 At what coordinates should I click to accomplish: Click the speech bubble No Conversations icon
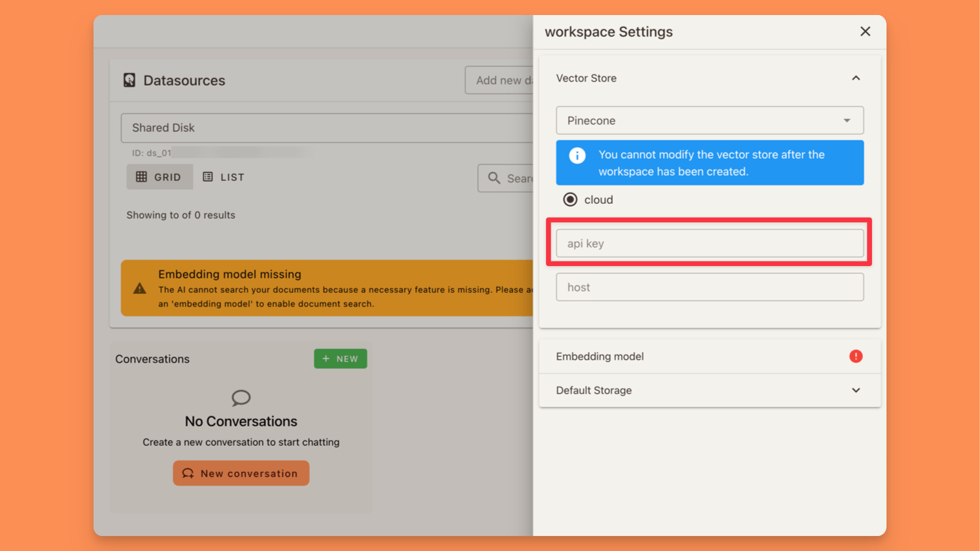pyautogui.click(x=241, y=397)
